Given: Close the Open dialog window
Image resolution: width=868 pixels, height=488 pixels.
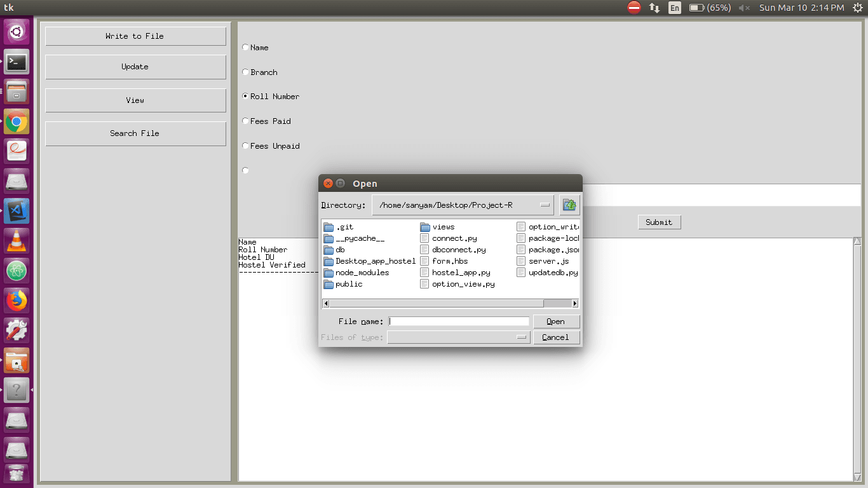Looking at the screenshot, I should click(328, 183).
